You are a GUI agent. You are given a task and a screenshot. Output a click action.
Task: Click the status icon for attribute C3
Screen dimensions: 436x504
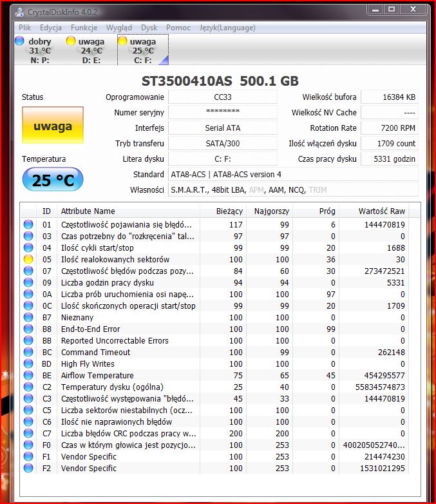pyautogui.click(x=28, y=398)
